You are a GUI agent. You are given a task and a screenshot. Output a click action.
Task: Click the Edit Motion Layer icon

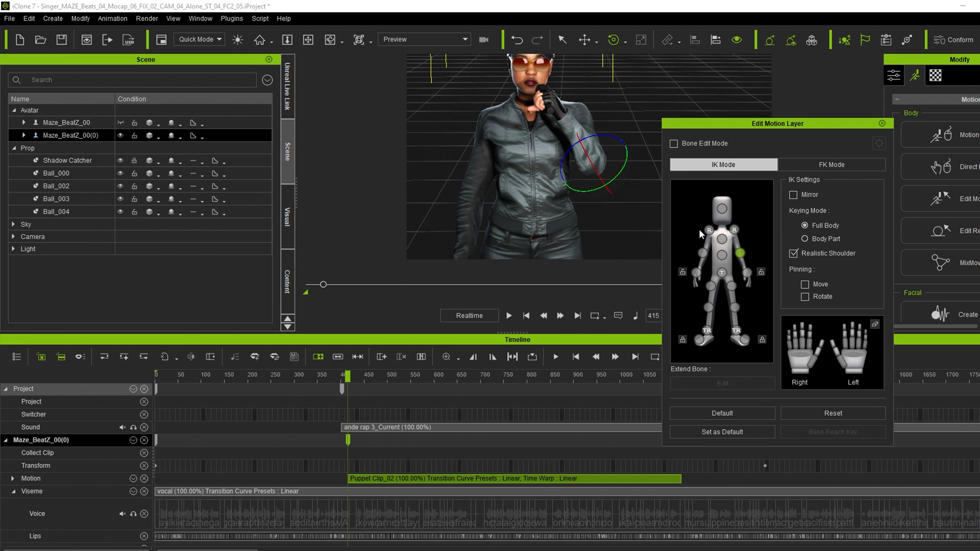pos(940,198)
